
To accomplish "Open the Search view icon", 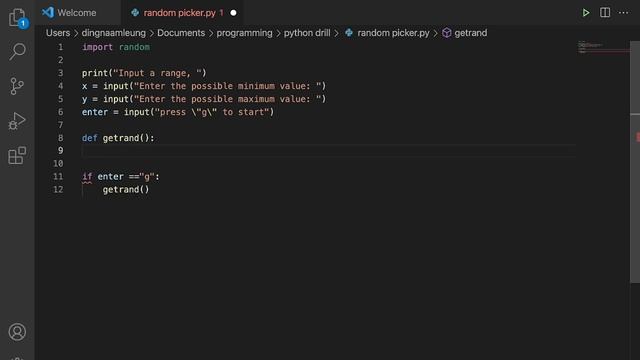I will coord(17,51).
